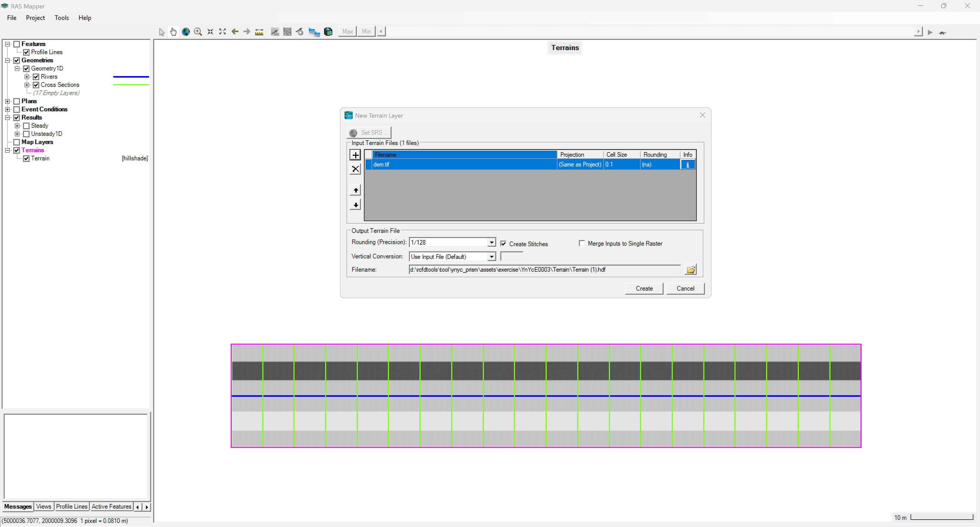
Task: Open the Vertical Conversion dropdown
Action: coord(492,257)
